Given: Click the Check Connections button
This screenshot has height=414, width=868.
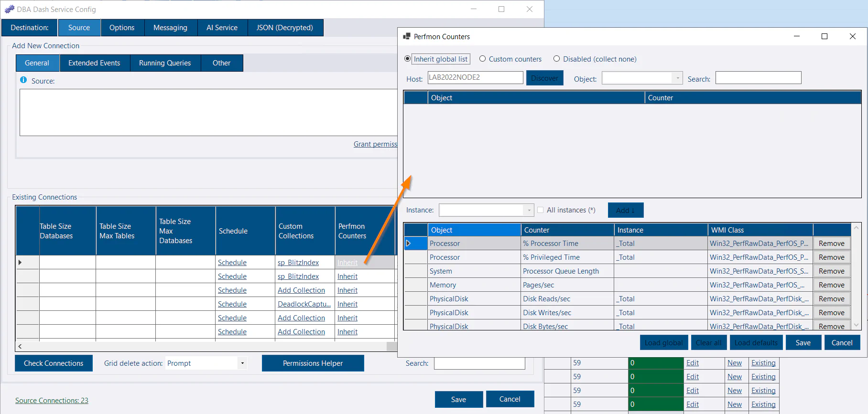Looking at the screenshot, I should pyautogui.click(x=54, y=363).
